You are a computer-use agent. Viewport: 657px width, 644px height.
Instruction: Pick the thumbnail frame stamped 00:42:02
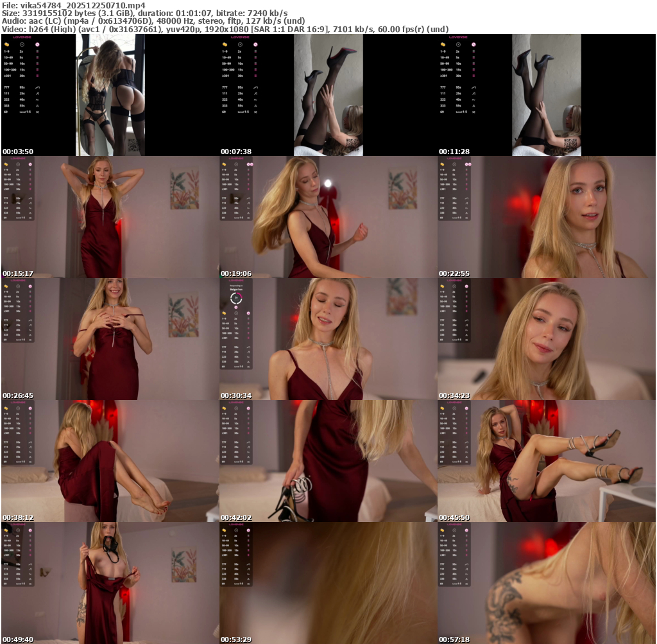pos(328,461)
